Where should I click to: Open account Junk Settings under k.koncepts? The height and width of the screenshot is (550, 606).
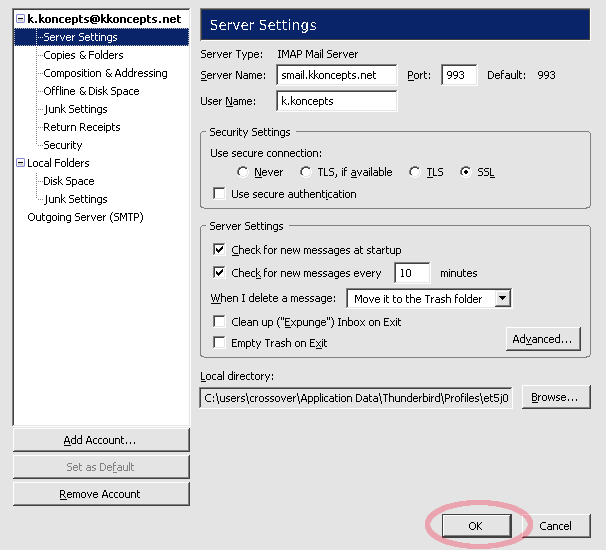tap(75, 109)
